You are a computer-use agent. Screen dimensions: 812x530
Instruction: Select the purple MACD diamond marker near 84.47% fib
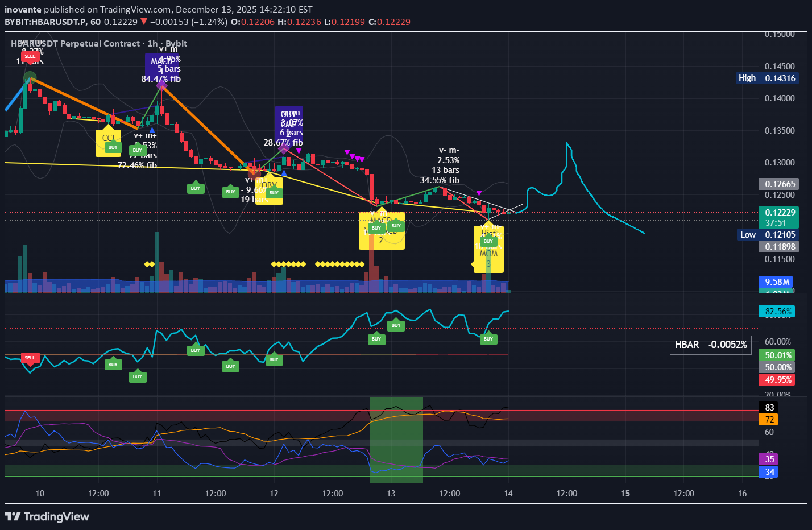point(161,84)
